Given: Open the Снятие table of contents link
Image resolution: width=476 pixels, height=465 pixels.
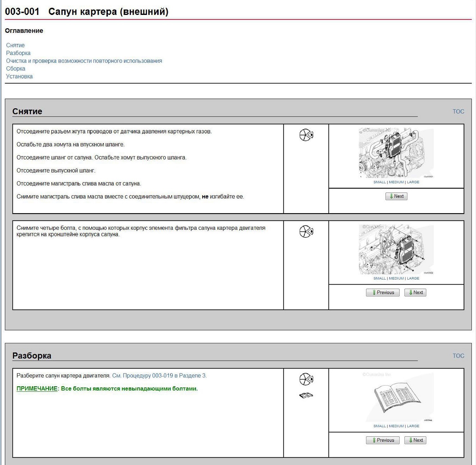Looking at the screenshot, I should click(x=15, y=45).
